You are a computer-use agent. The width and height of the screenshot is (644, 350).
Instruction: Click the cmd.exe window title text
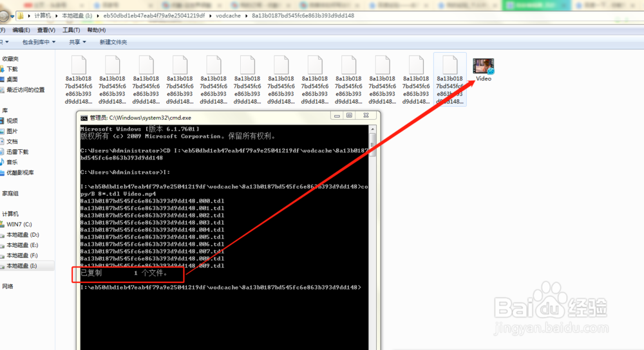(x=140, y=118)
